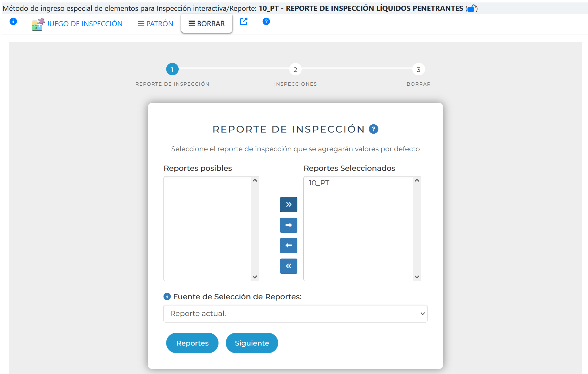This screenshot has height=374, width=588.
Task: Click the Reportes button
Action: 192,343
